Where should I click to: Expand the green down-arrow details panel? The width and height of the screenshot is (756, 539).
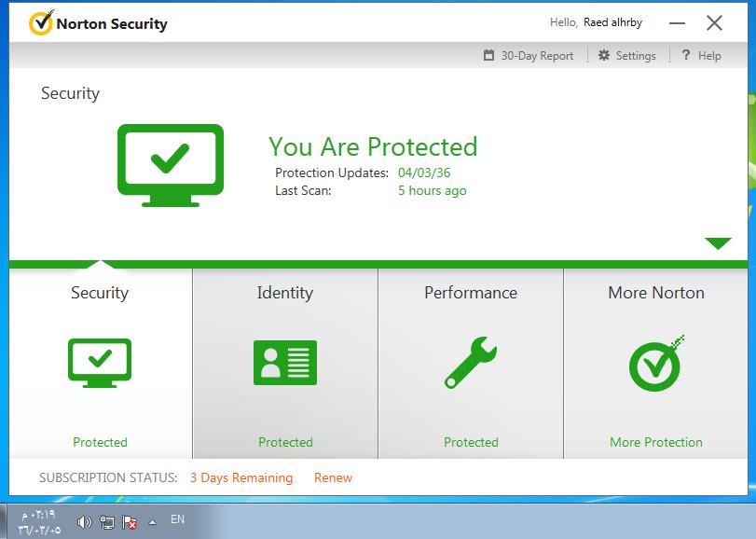(x=718, y=243)
